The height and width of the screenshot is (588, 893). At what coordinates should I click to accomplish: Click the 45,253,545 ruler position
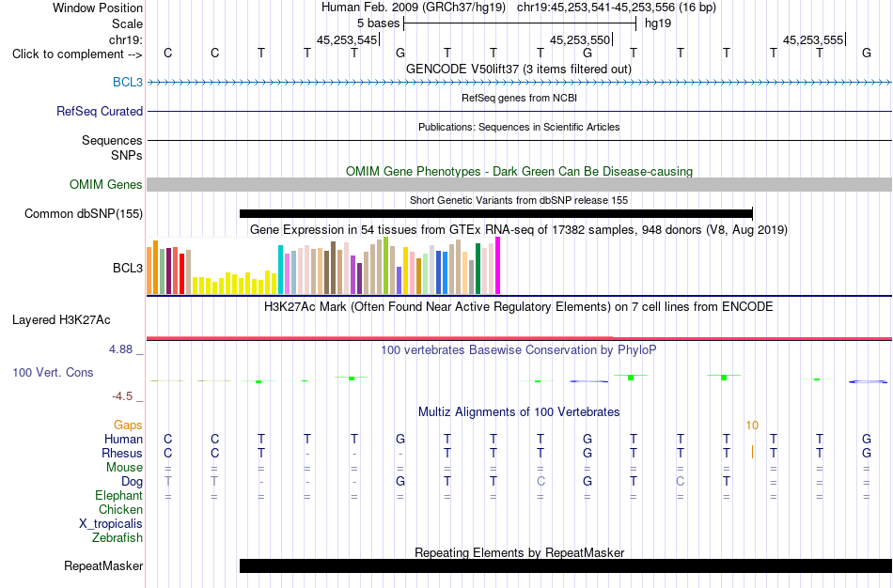347,39
